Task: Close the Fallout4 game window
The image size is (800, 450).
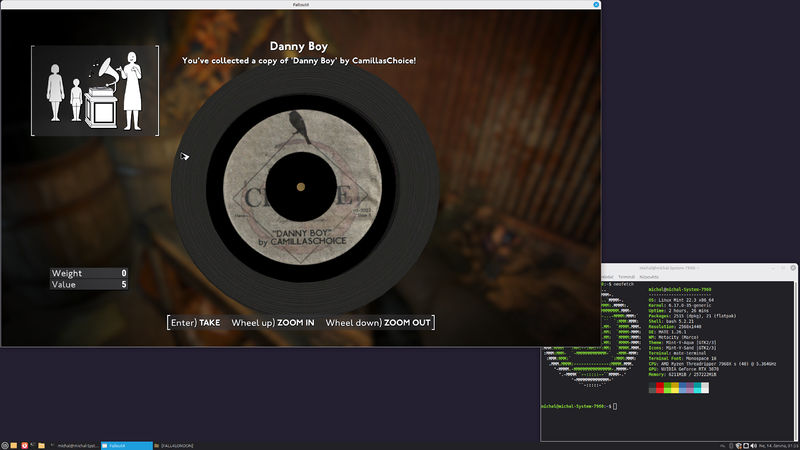Action: (x=596, y=4)
